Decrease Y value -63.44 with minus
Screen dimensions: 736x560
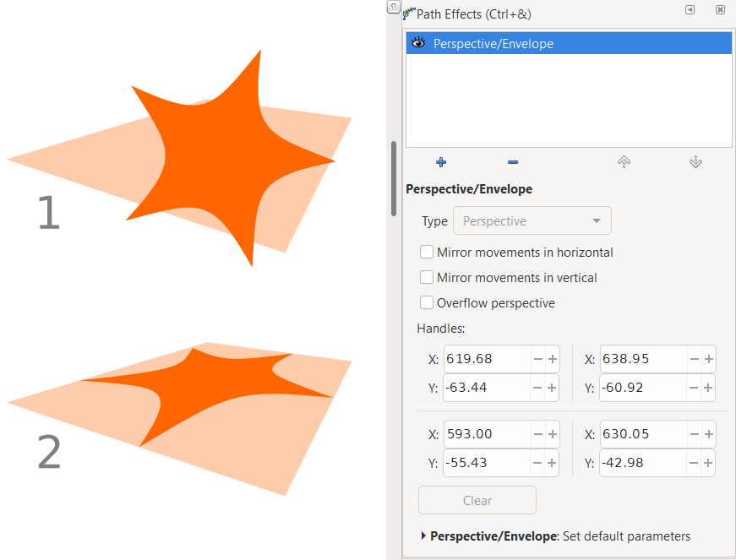pos(537,388)
